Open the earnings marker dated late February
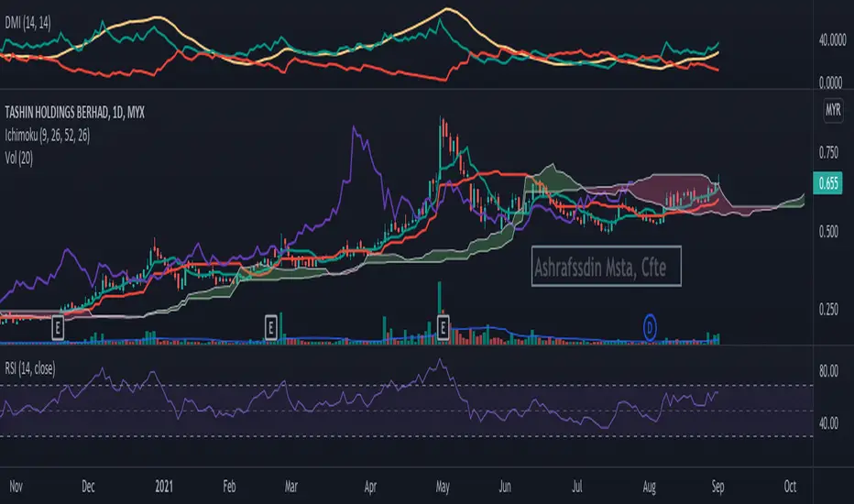The image size is (854, 504). (270, 328)
